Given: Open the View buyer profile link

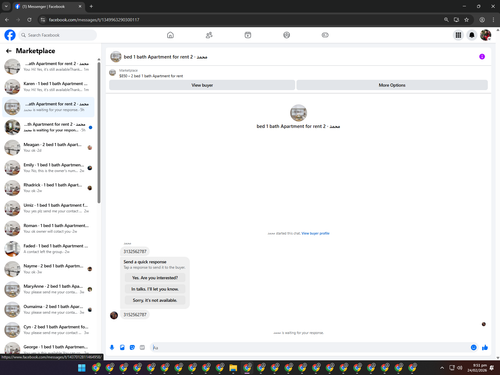Looking at the screenshot, I should (x=315, y=233).
